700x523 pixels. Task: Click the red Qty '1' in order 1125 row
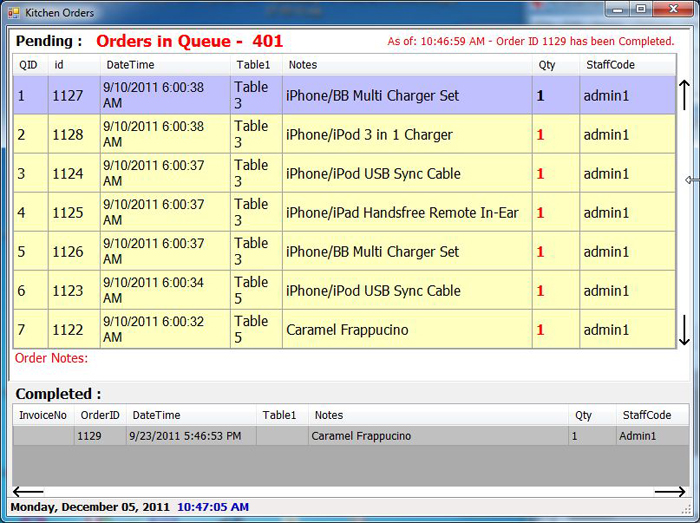(556, 212)
